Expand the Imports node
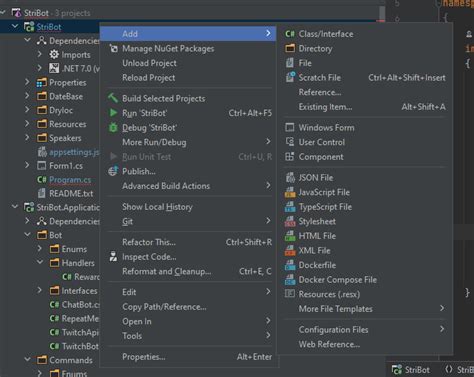Image resolution: width=474 pixels, height=377 pixels. pyautogui.click(x=40, y=54)
